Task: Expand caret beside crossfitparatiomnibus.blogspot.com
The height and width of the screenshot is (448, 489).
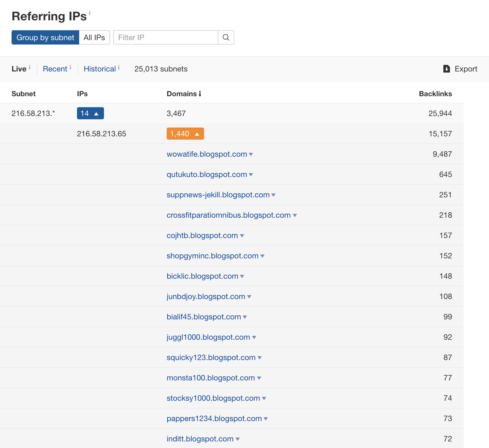Action: tap(295, 215)
